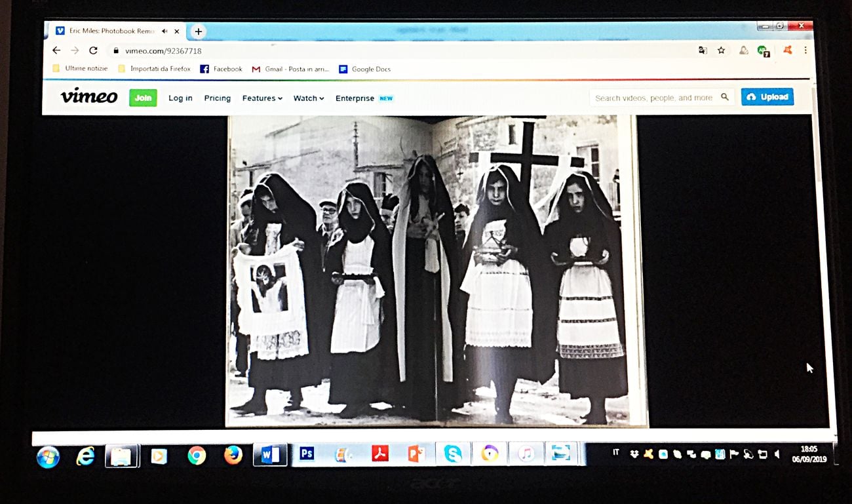This screenshot has height=504, width=852.
Task: Open the Google Docs bookmark
Action: [x=364, y=69]
